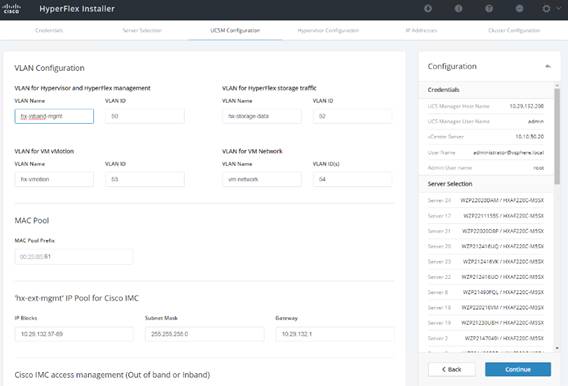Viewport: 568px width, 386px height.
Task: Click VLAN ID field for Hypervisor management
Action: click(145, 116)
